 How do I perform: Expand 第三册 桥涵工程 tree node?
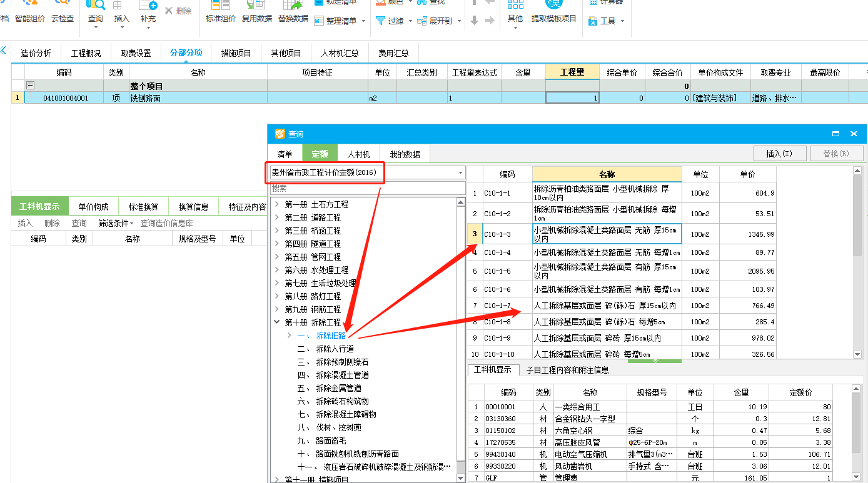pos(277,231)
